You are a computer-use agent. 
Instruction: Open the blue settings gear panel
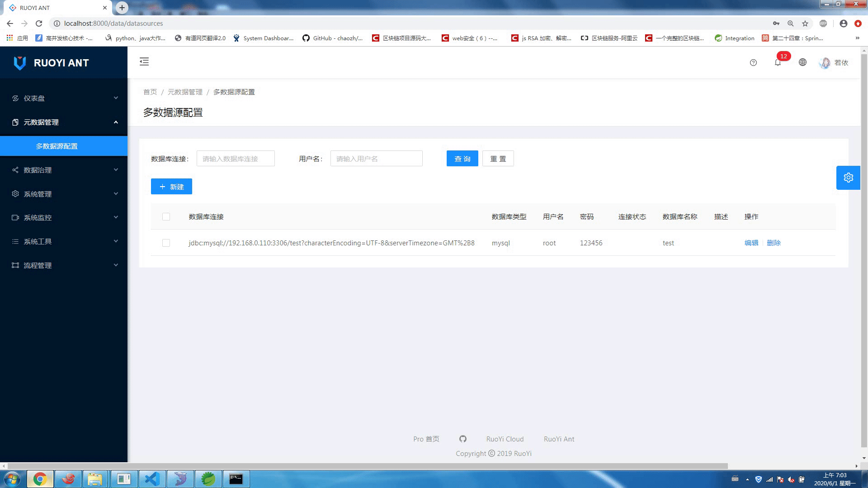point(848,178)
